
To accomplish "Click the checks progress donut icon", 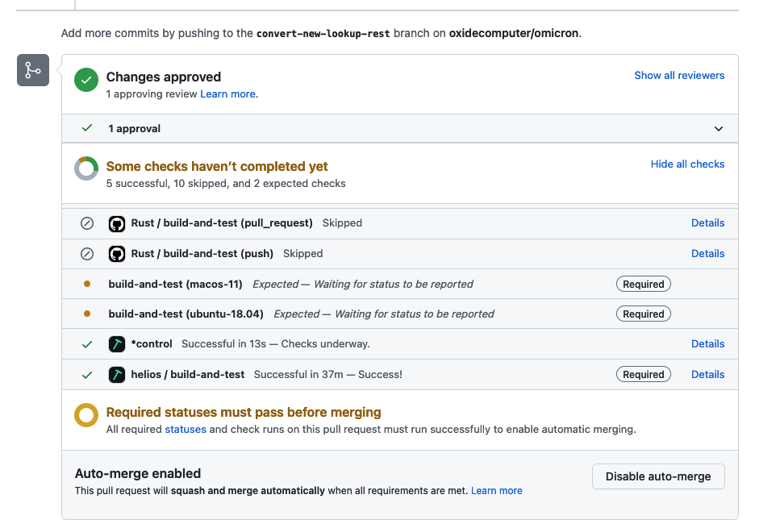I will coord(86,169).
